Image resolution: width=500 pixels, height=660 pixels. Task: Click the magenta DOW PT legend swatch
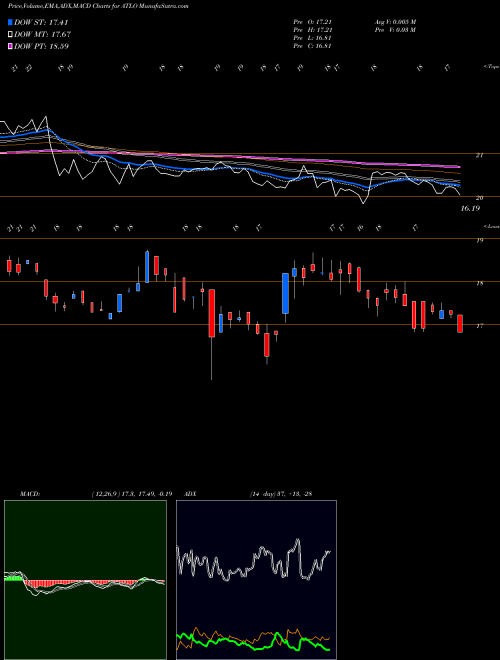click(x=10, y=46)
